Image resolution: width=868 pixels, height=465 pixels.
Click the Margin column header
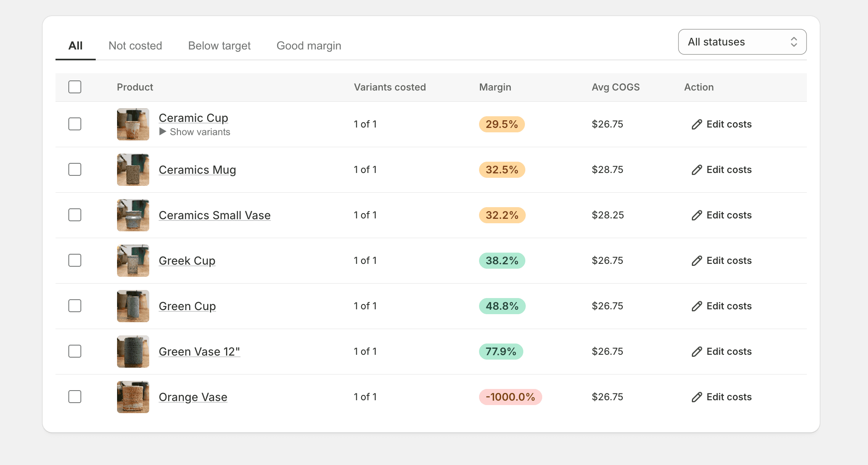coord(495,87)
